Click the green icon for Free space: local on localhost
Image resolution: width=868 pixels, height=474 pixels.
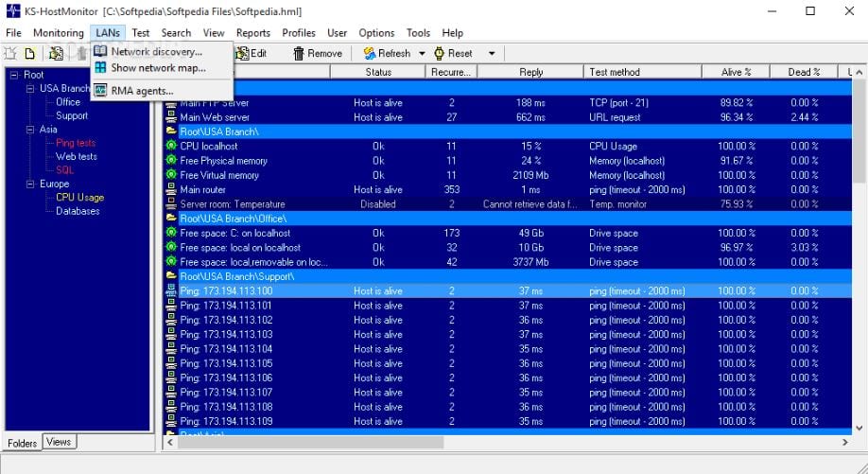click(171, 247)
